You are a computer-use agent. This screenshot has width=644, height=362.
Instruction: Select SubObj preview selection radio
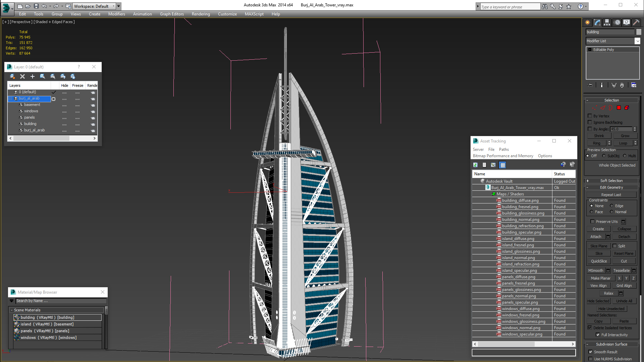click(x=604, y=156)
